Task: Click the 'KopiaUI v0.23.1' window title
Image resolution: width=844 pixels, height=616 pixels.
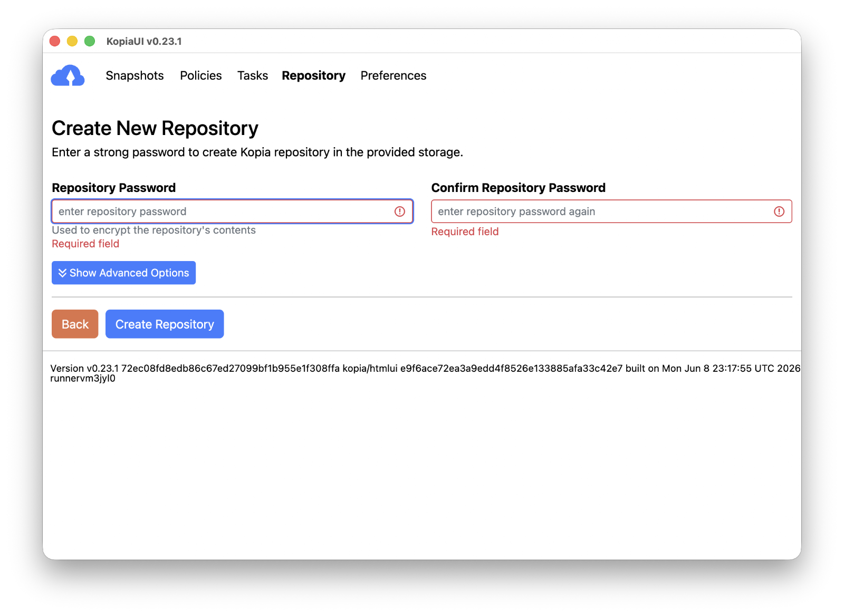Action: (144, 41)
